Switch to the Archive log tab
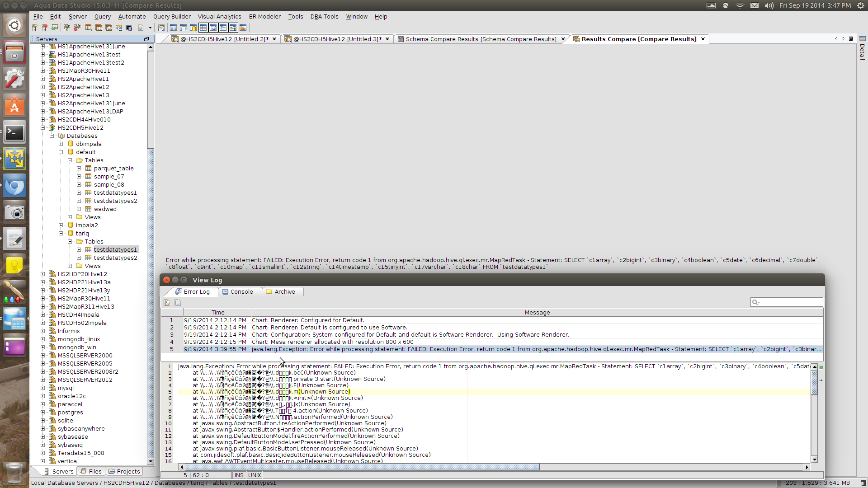The image size is (868, 488). point(284,292)
